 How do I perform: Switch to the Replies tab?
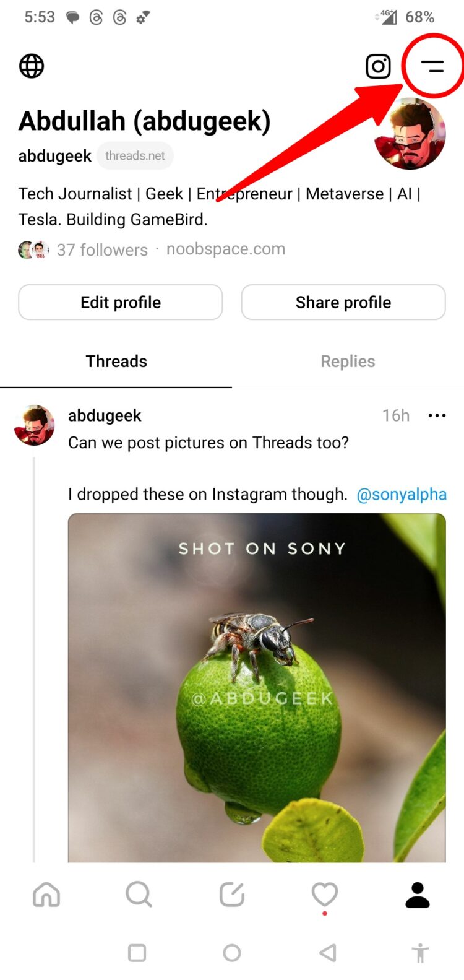348,361
